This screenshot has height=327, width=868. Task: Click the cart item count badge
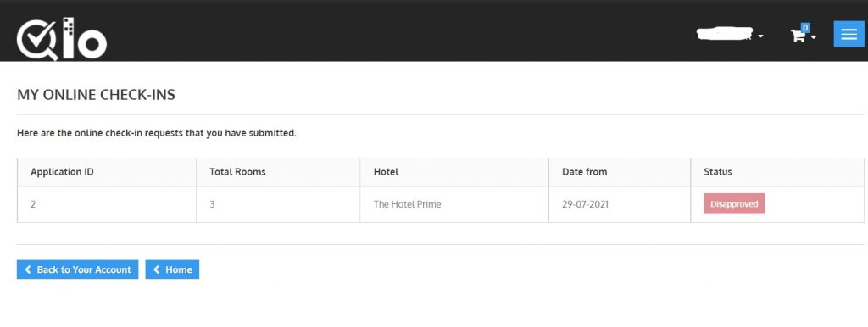(805, 27)
